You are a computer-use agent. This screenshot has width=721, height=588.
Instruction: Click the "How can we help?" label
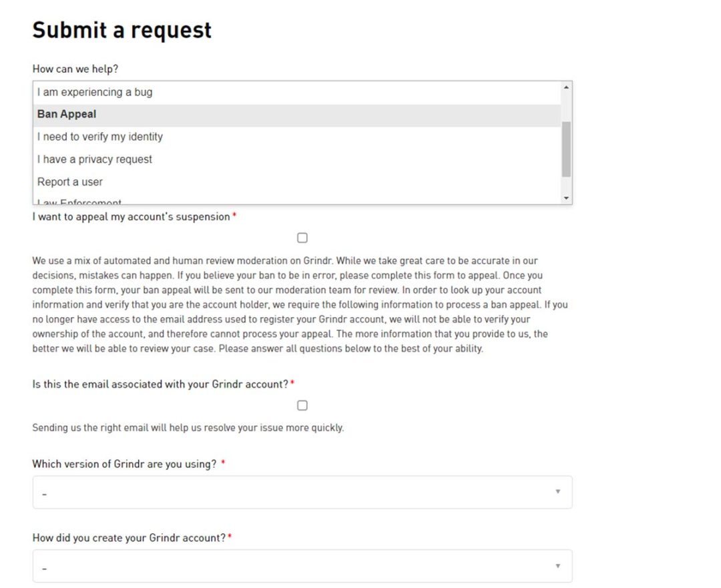(75, 69)
